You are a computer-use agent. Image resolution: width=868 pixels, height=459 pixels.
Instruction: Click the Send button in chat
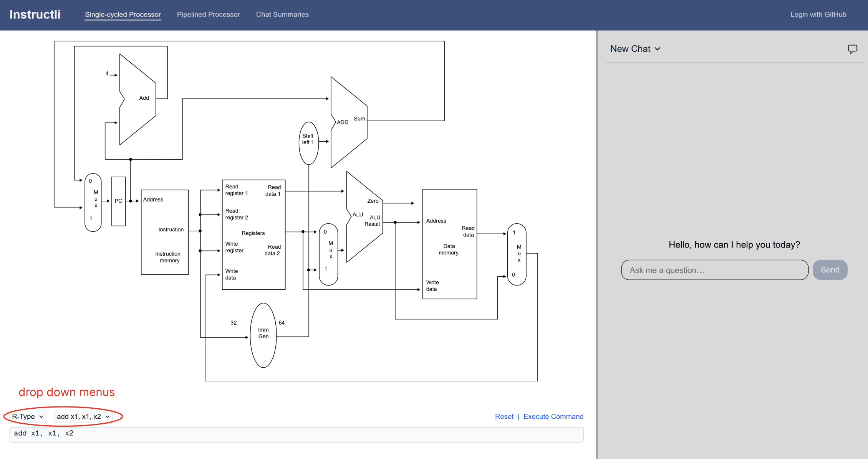(830, 270)
